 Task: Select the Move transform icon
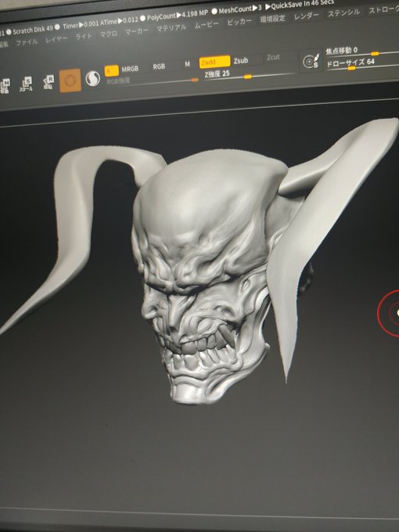[5, 86]
